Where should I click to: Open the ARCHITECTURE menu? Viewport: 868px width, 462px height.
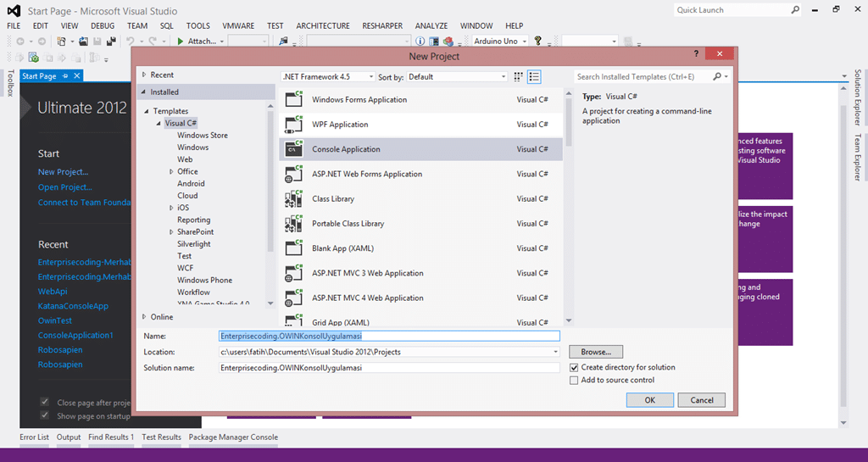point(323,25)
